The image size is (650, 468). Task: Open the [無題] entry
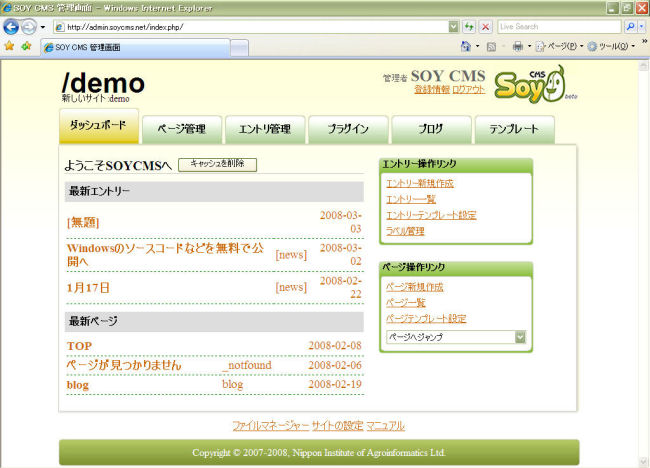(83, 223)
